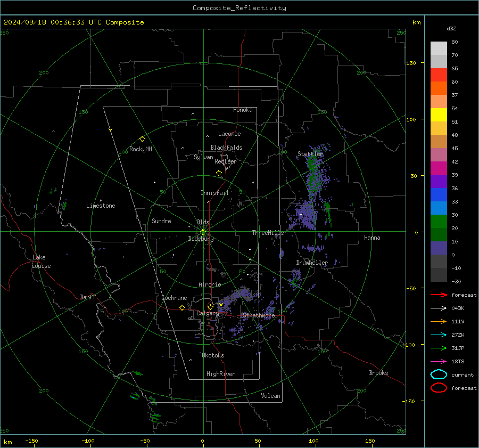Click the Banff label

click(88, 297)
